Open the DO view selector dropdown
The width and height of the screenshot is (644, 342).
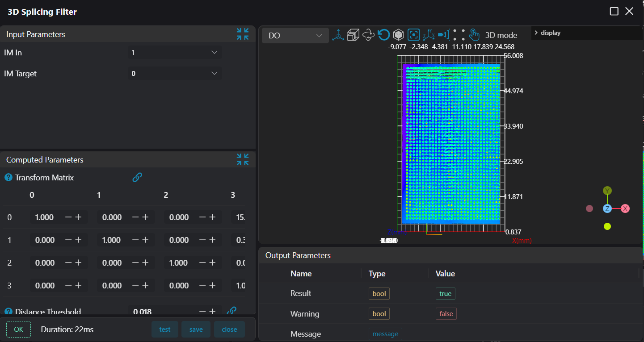point(295,35)
